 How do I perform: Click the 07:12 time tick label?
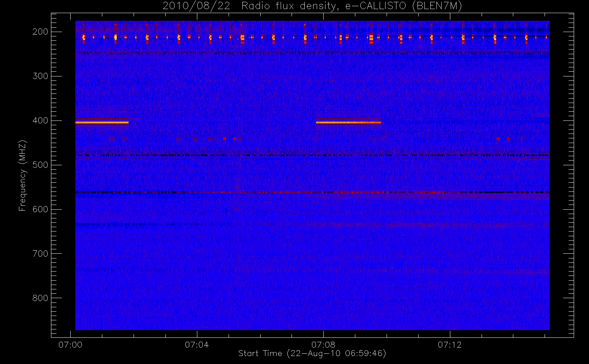tap(450, 345)
